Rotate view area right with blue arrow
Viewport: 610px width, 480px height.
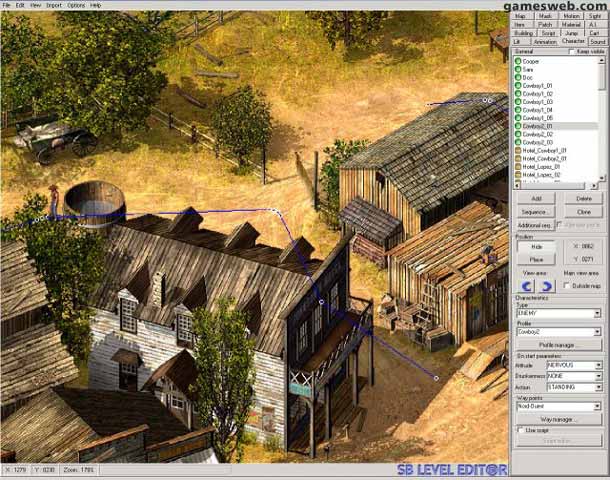tap(547, 286)
